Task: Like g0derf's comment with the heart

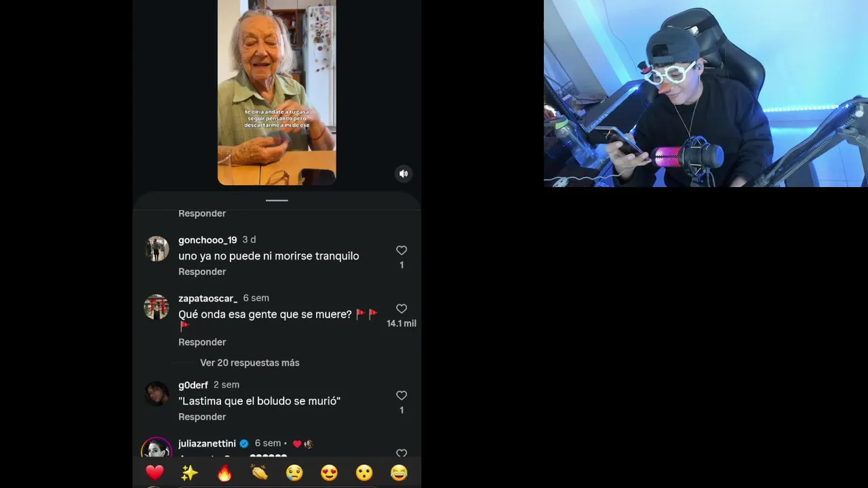Action: click(x=401, y=395)
